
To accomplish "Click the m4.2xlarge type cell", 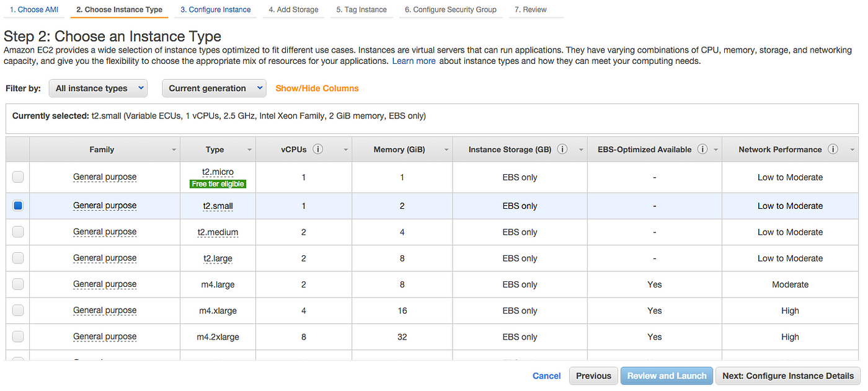I will (x=218, y=336).
